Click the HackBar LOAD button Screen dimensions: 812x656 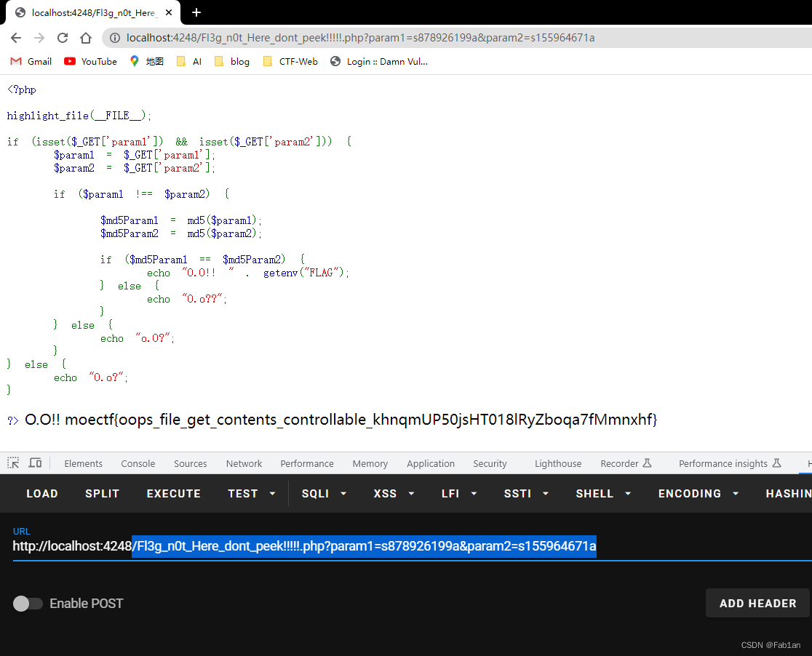pyautogui.click(x=42, y=493)
